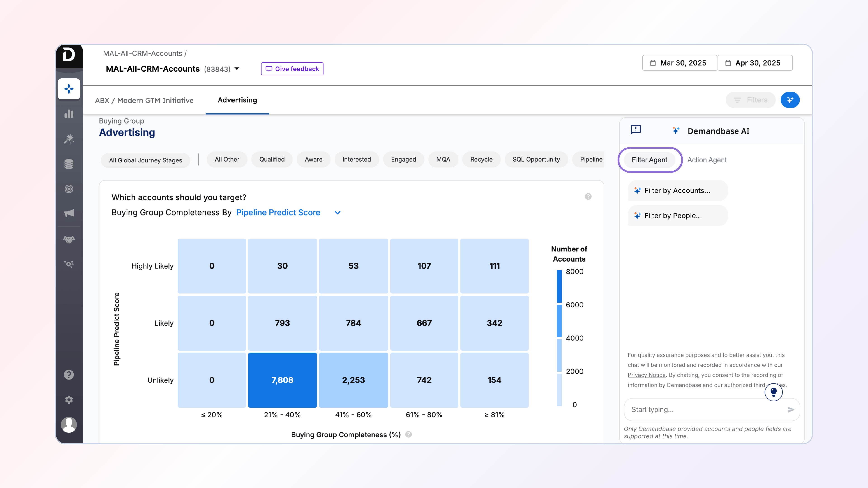Select the Filter Agent toggle pill
The height and width of the screenshot is (488, 868).
[x=649, y=160]
